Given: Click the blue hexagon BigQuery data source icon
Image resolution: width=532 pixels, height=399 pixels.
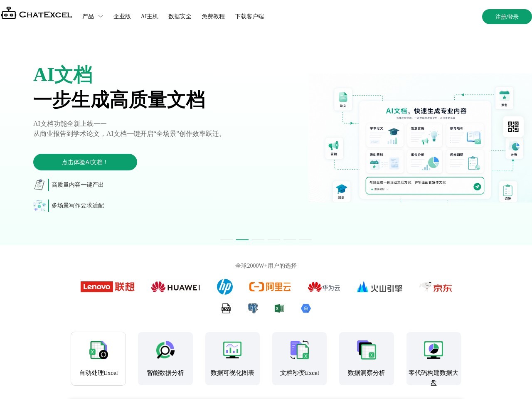Looking at the screenshot, I should pyautogui.click(x=306, y=308).
